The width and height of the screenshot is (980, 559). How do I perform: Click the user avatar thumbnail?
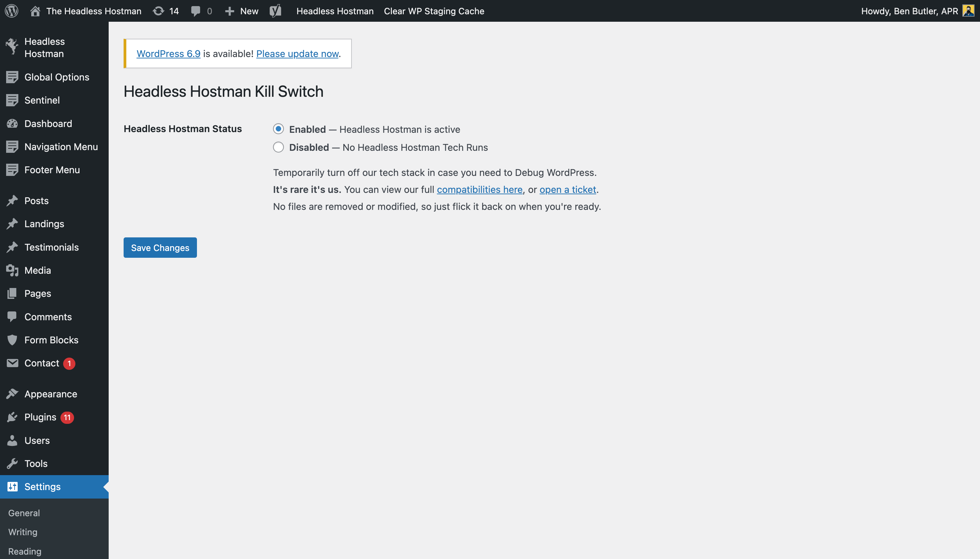pos(968,11)
